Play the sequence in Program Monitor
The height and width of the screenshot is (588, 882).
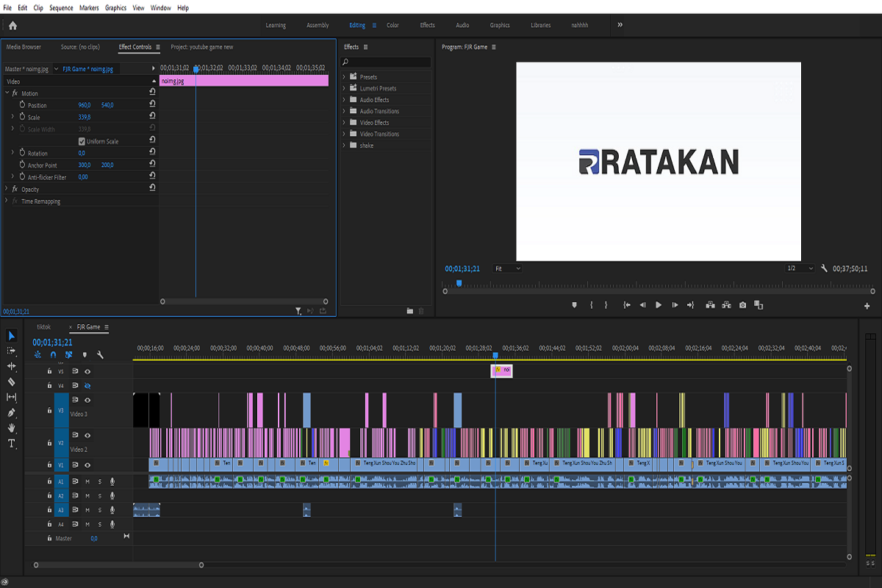click(659, 305)
